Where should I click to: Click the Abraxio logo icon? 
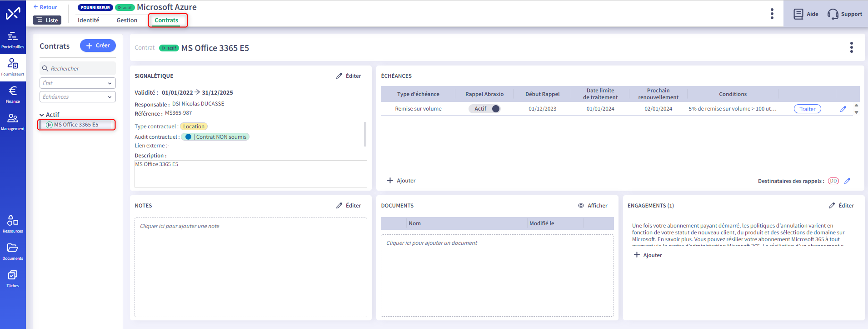[x=13, y=14]
